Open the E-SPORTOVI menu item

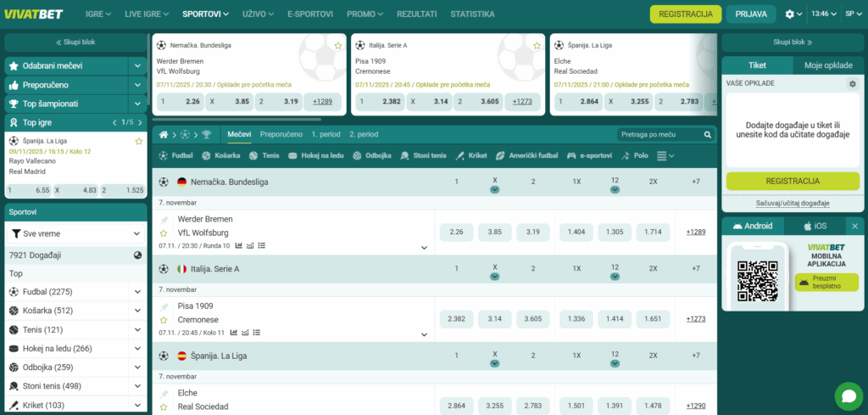tap(310, 14)
